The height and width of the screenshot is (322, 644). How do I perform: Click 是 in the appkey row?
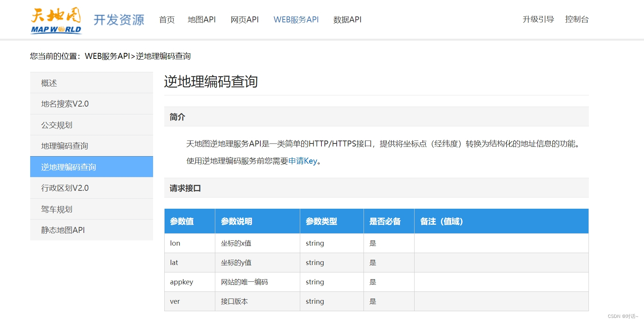point(389,282)
